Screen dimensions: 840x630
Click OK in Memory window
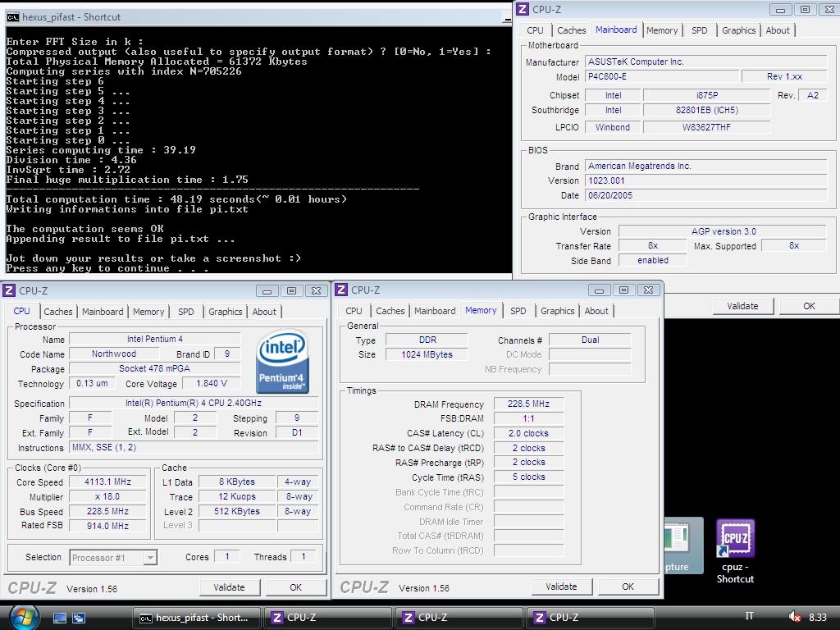pos(628,587)
